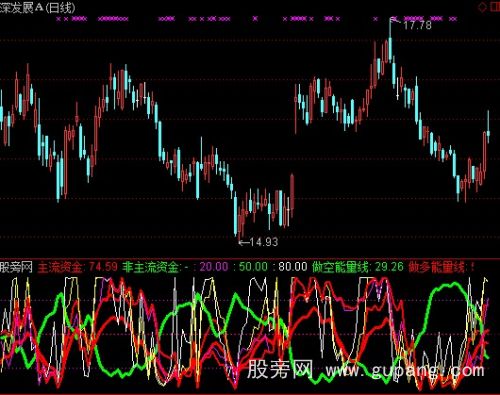Click the high price label 17.78
This screenshot has height=395, width=500.
click(418, 25)
